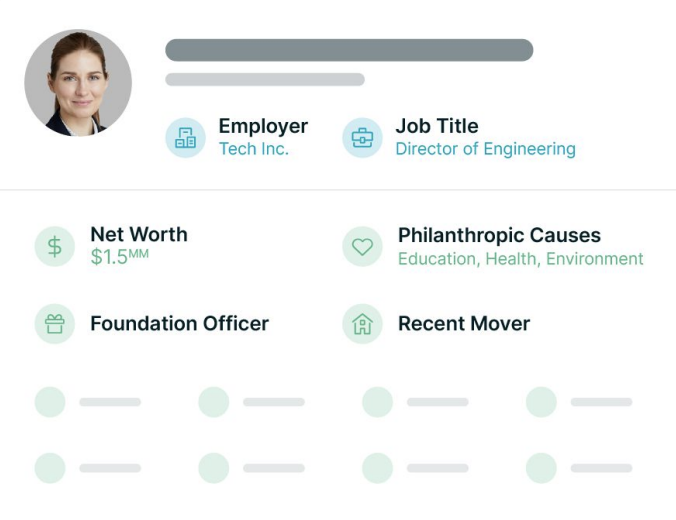Click the Employer building icon

pyautogui.click(x=185, y=138)
